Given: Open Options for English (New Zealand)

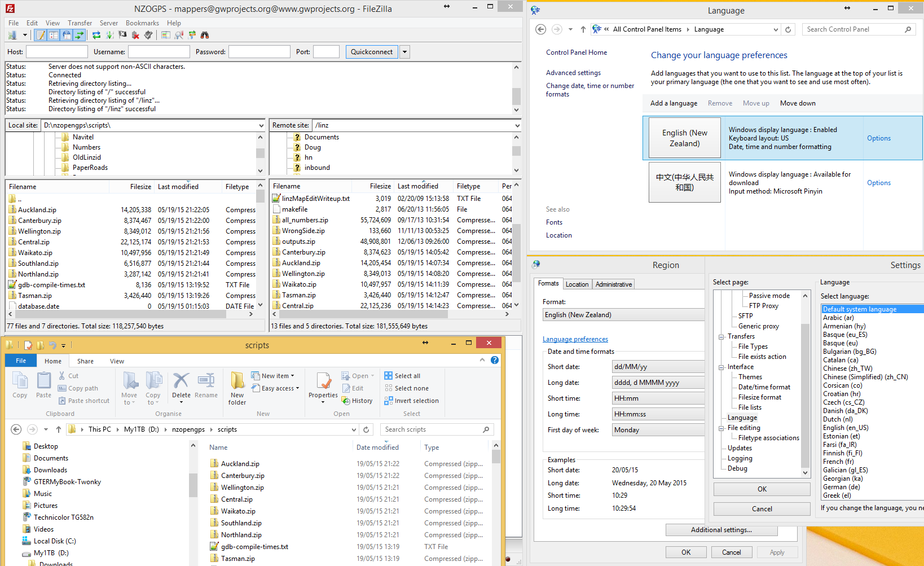Looking at the screenshot, I should pos(878,138).
